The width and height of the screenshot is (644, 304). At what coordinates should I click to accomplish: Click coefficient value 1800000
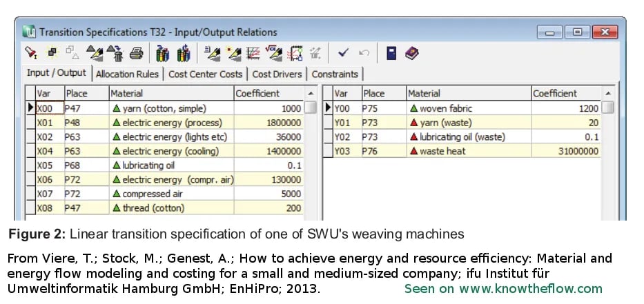coord(284,122)
